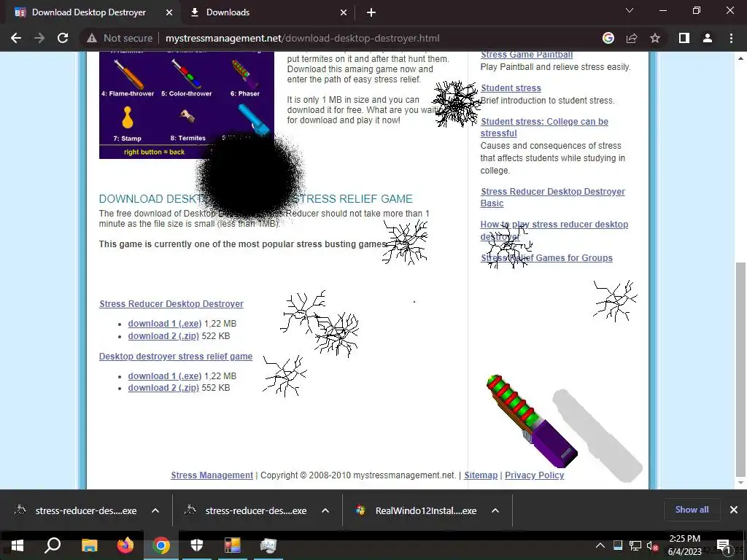Bookmark this page with the star
Screen dimensions: 747x560
[655, 38]
